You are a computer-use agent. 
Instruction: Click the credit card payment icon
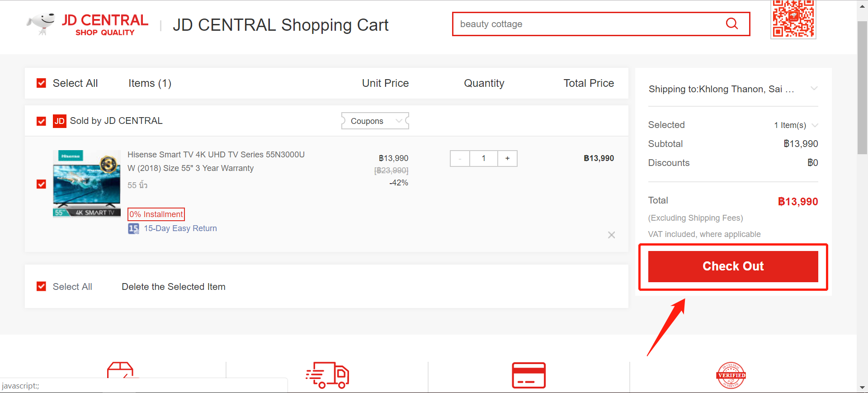tap(528, 375)
